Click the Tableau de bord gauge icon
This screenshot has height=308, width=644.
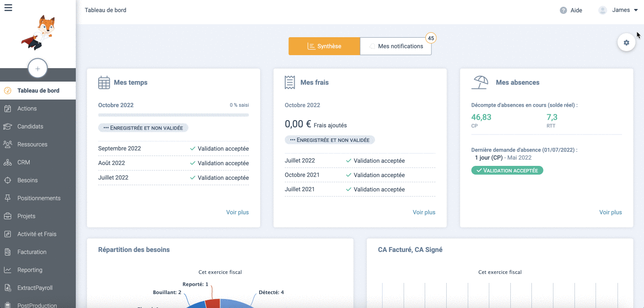(x=8, y=91)
